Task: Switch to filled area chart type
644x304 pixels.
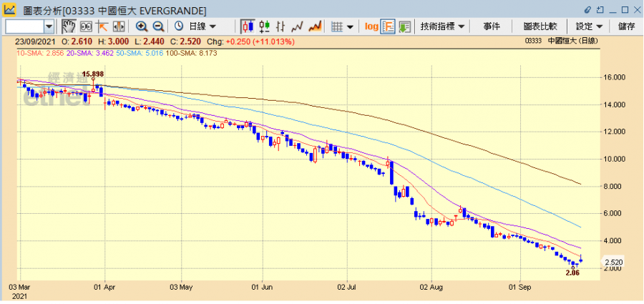Action: click(x=315, y=26)
